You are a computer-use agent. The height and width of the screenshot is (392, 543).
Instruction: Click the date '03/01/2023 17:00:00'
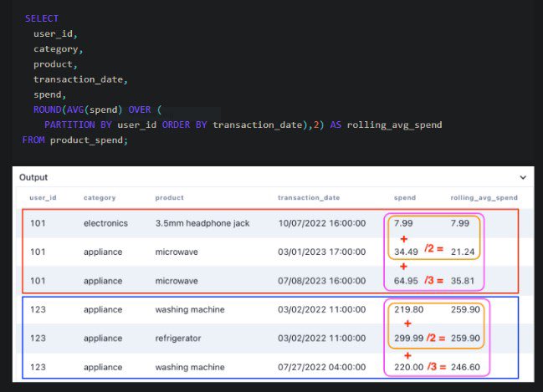click(x=322, y=252)
